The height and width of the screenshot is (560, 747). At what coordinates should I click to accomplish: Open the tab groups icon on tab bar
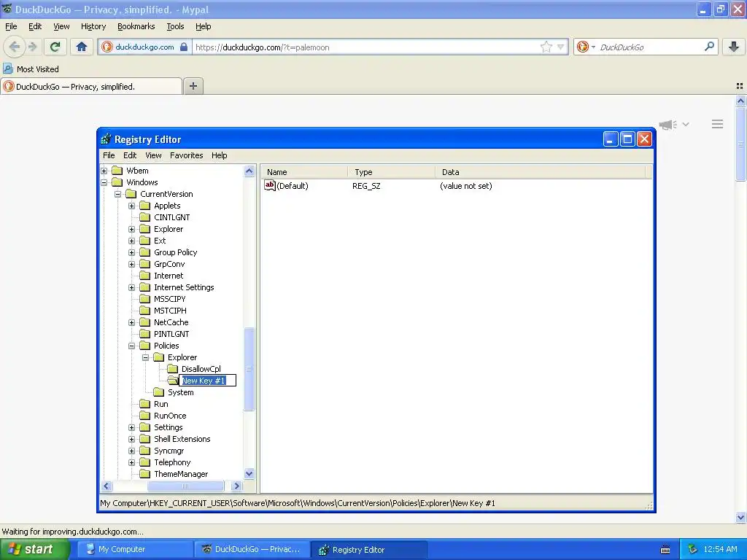[740, 86]
